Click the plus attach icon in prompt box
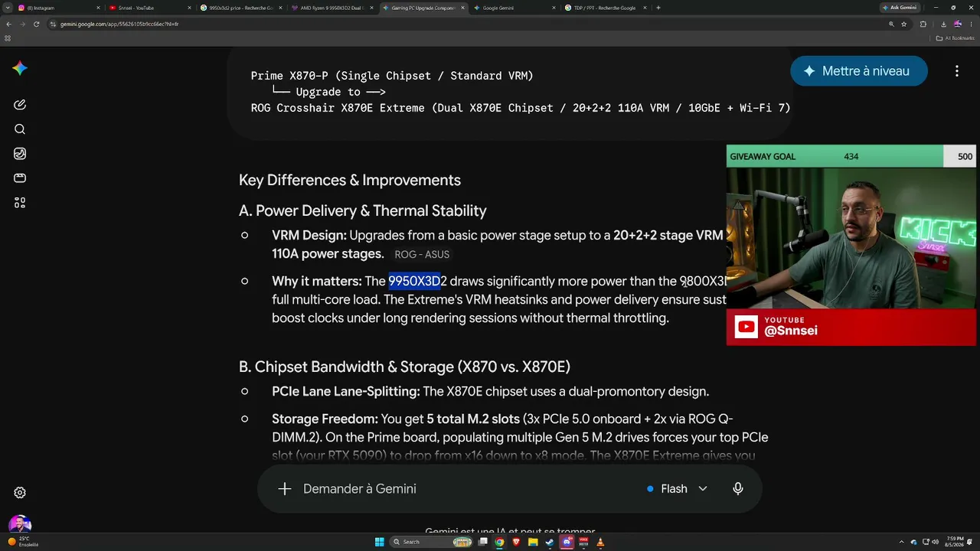The height and width of the screenshot is (551, 980). 285,488
